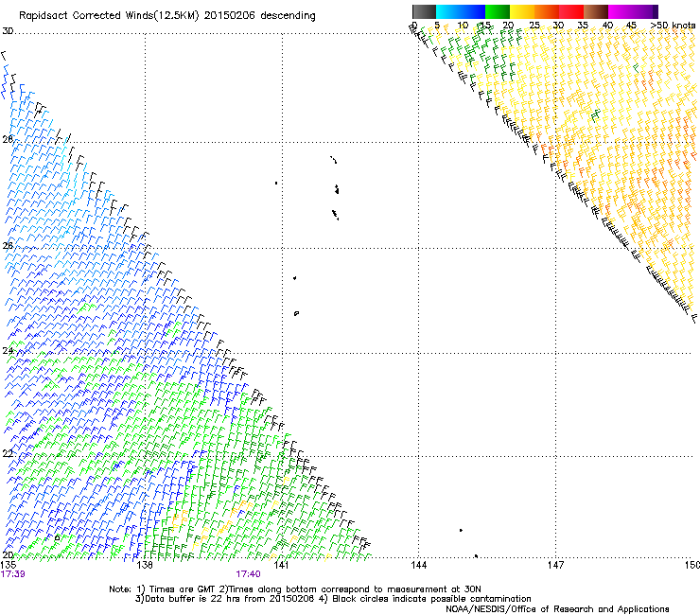The image size is (700, 615).
Task: Click the legend label '5'
Action: [x=437, y=26]
